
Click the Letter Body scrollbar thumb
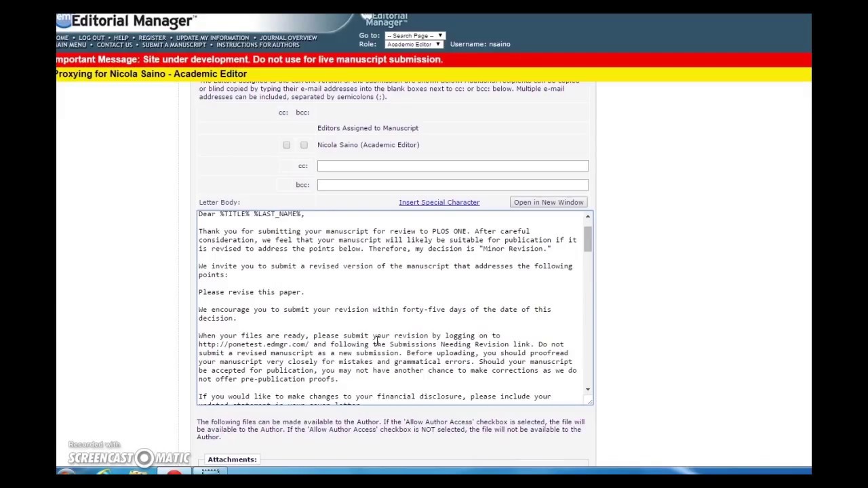click(588, 239)
